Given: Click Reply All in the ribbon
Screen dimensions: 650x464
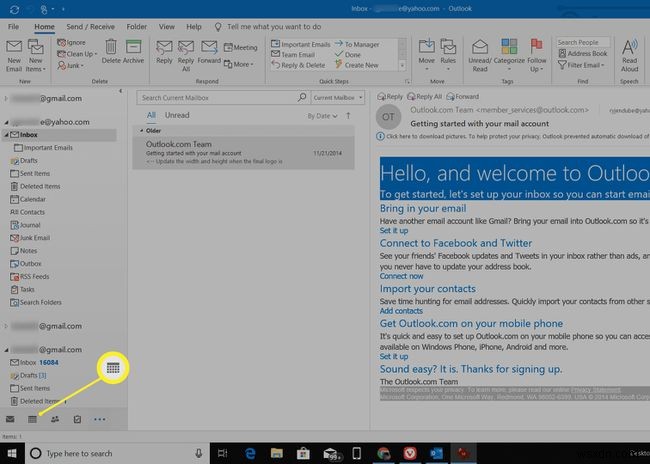Looking at the screenshot, I should pos(186,56).
